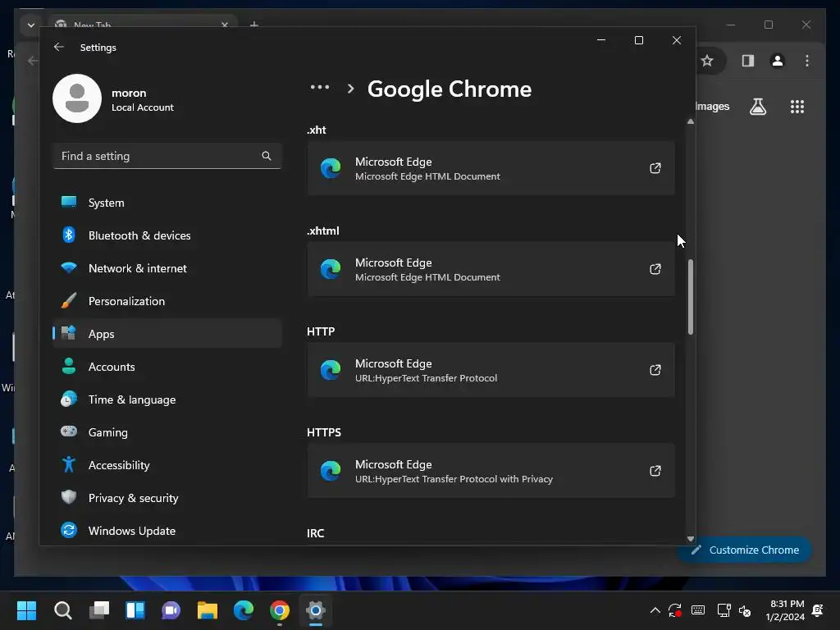Click the external link icon in .xht row
The height and width of the screenshot is (630, 840).
pos(655,168)
